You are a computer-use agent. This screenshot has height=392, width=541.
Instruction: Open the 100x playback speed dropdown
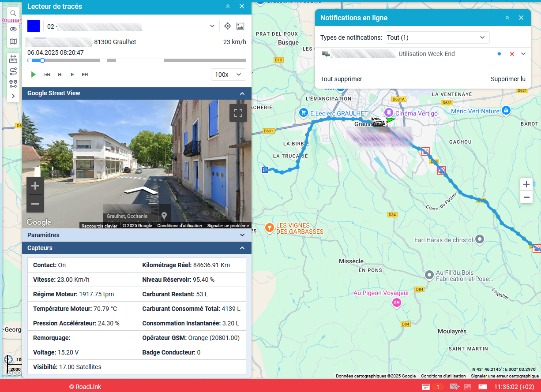click(229, 75)
